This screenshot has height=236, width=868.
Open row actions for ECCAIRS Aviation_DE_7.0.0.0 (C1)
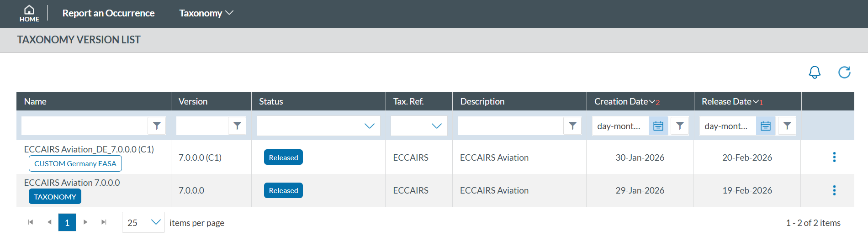(834, 157)
